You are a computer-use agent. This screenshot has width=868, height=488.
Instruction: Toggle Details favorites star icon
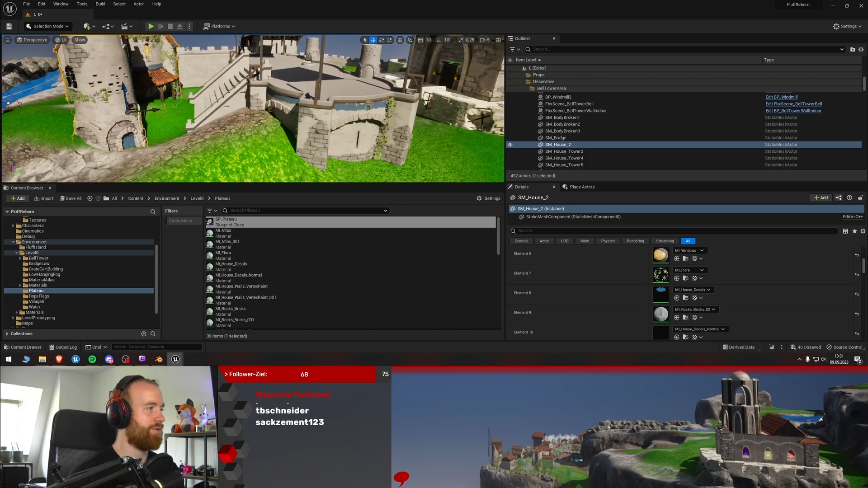click(854, 231)
